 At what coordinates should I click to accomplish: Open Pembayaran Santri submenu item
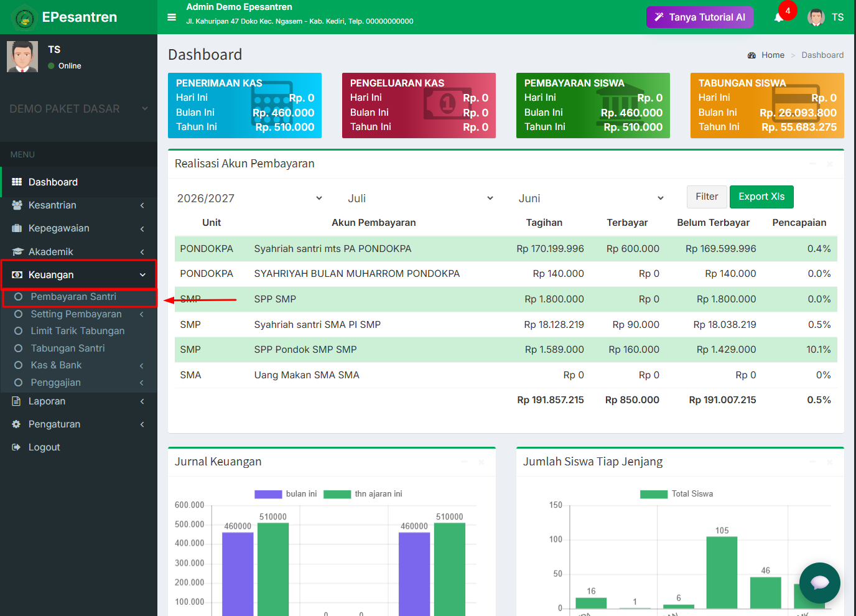click(x=73, y=297)
